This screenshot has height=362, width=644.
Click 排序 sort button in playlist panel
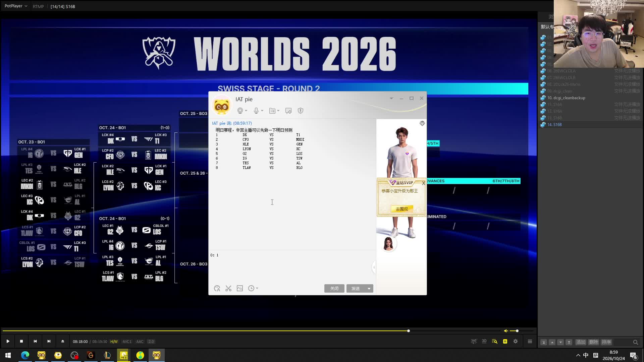click(606, 342)
